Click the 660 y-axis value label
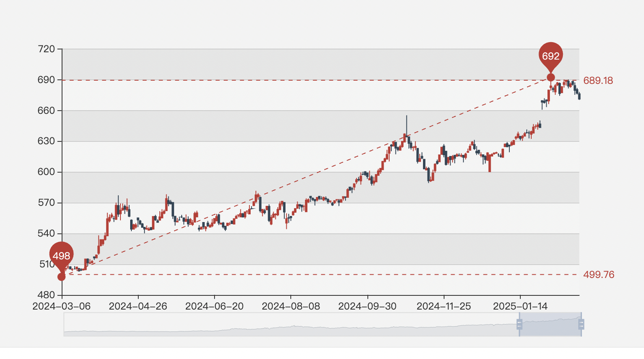The width and height of the screenshot is (644, 359). coord(46,111)
